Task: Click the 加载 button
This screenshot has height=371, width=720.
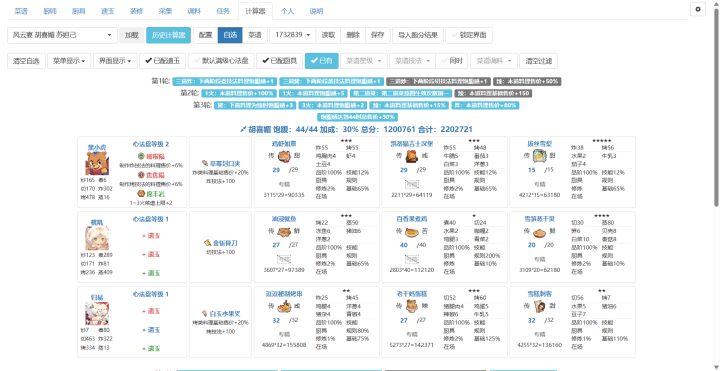Action: (x=132, y=35)
